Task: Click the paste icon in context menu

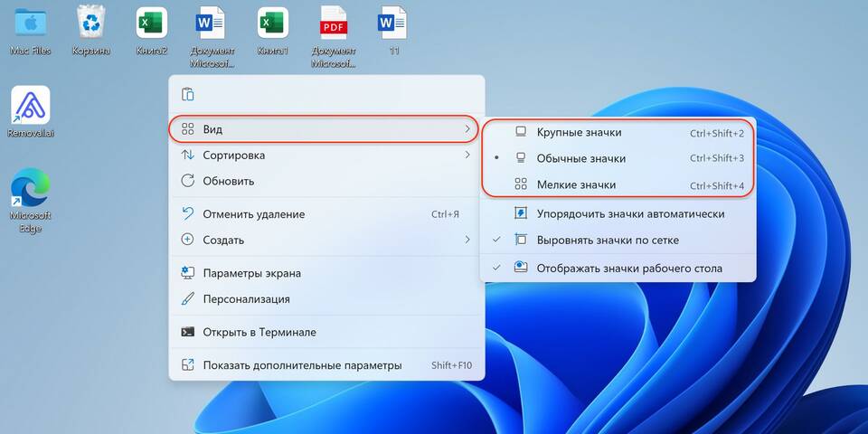Action: click(x=188, y=95)
